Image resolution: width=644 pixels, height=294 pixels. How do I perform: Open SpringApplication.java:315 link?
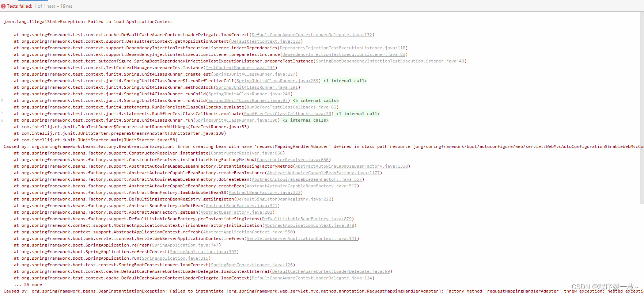point(175,258)
